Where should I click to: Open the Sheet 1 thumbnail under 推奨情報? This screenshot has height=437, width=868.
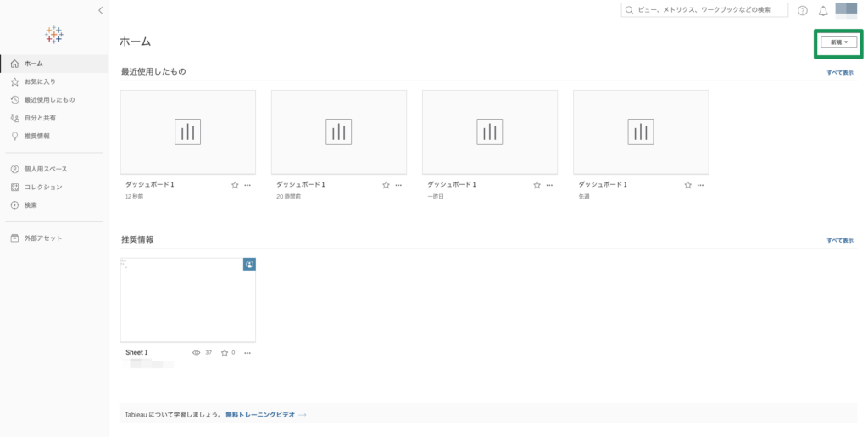(188, 300)
